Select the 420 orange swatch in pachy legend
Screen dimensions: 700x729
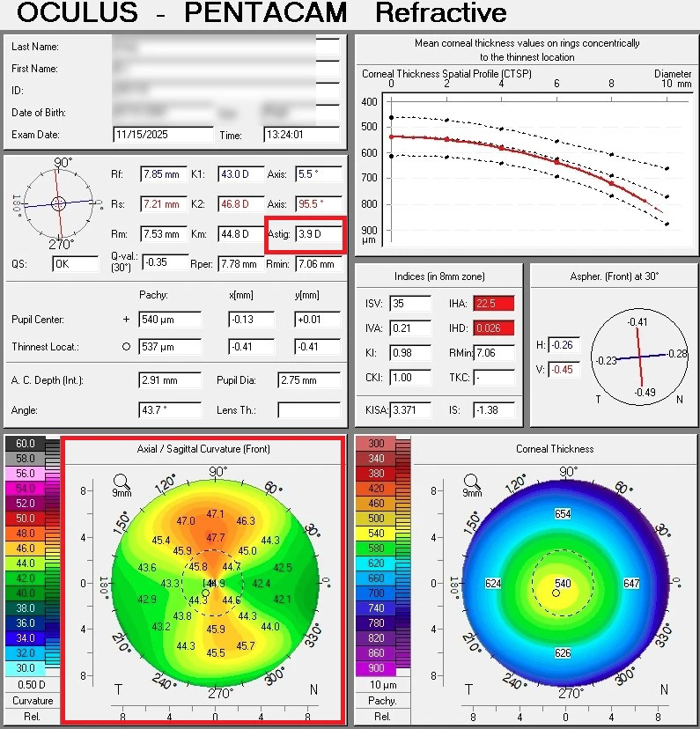376,488
